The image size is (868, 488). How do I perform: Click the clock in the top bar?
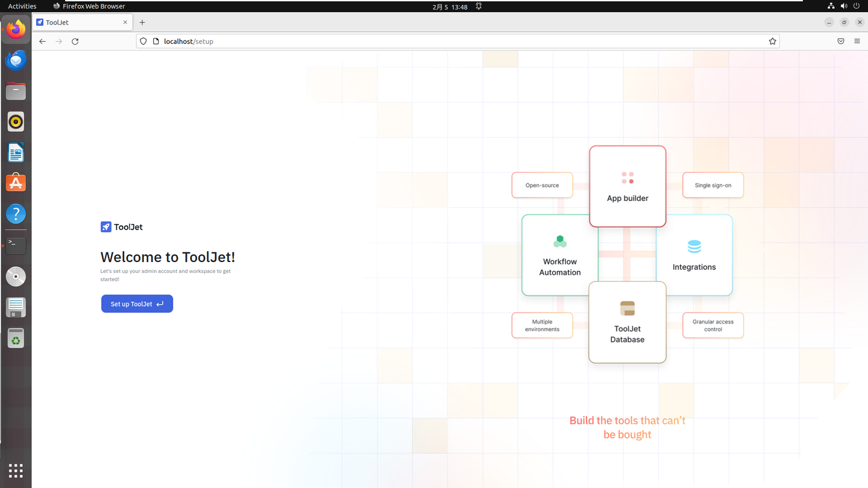pos(449,6)
